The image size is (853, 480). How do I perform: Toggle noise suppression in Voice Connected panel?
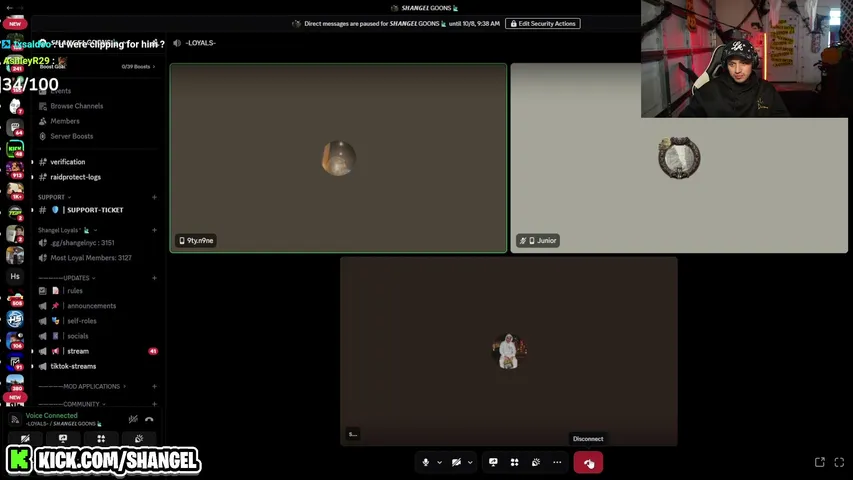click(133, 419)
